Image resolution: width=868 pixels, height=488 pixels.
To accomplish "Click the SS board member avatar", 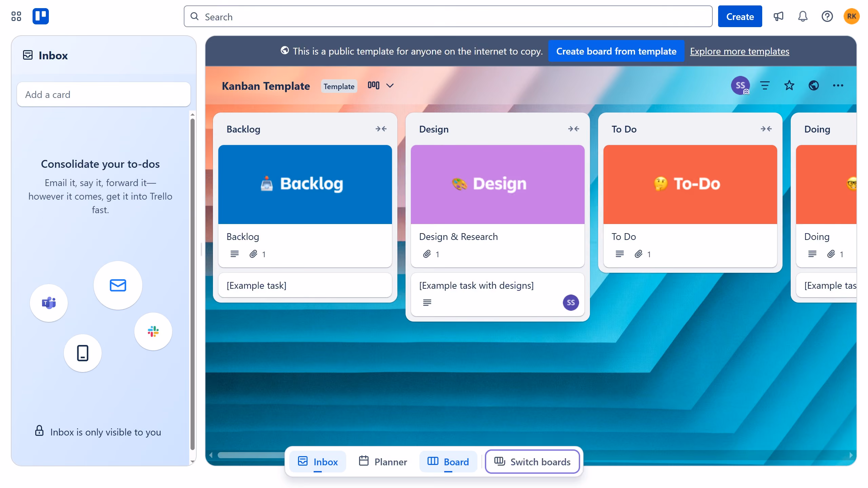I will [x=740, y=85].
